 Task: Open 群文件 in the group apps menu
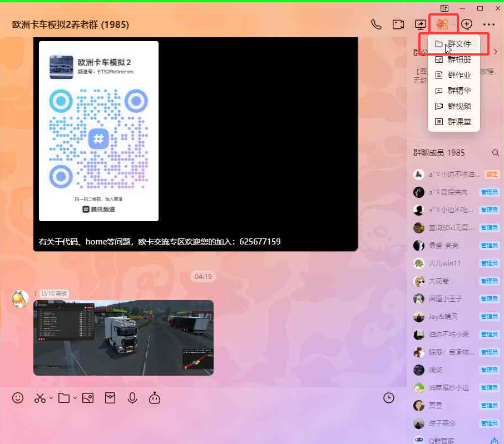(453, 44)
